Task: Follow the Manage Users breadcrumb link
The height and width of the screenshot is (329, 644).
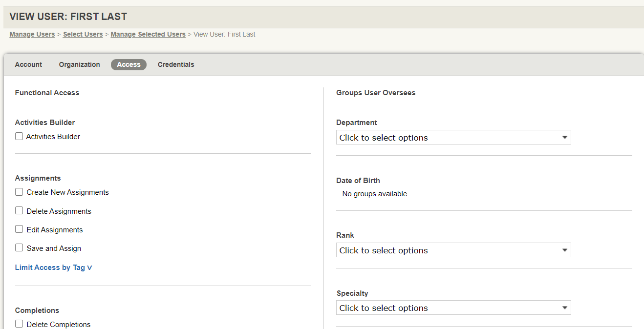Action: [x=32, y=34]
